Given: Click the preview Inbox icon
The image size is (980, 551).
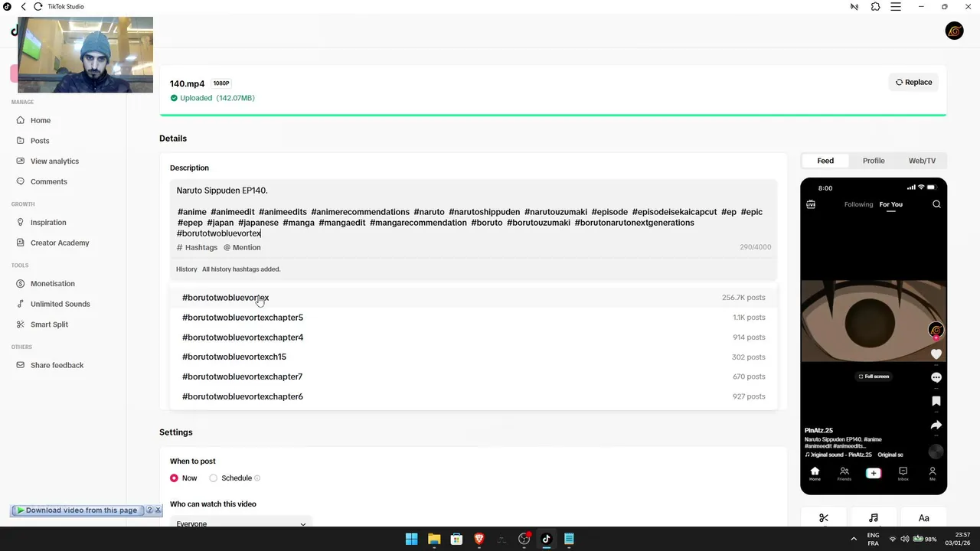Looking at the screenshot, I should (x=903, y=474).
